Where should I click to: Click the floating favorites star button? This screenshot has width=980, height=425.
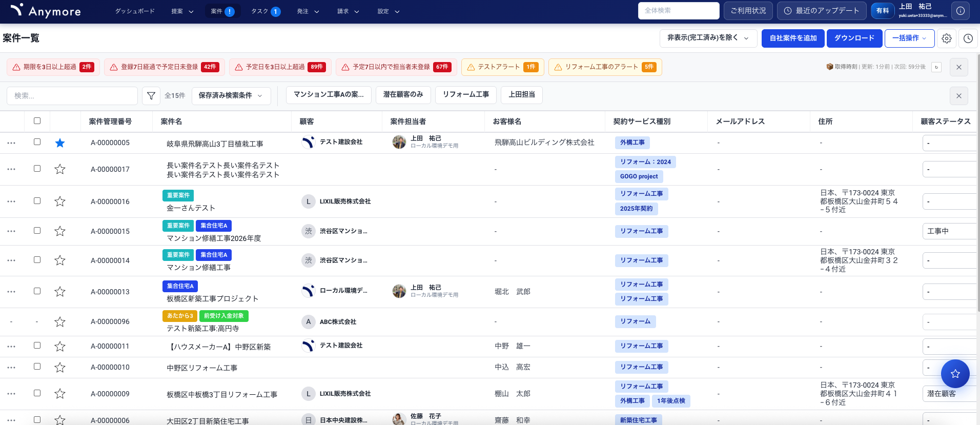pos(955,374)
